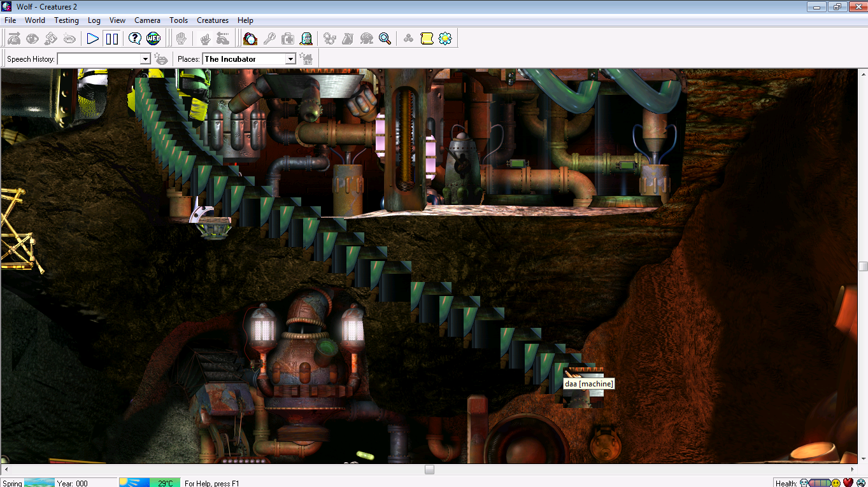Select the magnifying glass zoom toolbar icon

click(384, 38)
